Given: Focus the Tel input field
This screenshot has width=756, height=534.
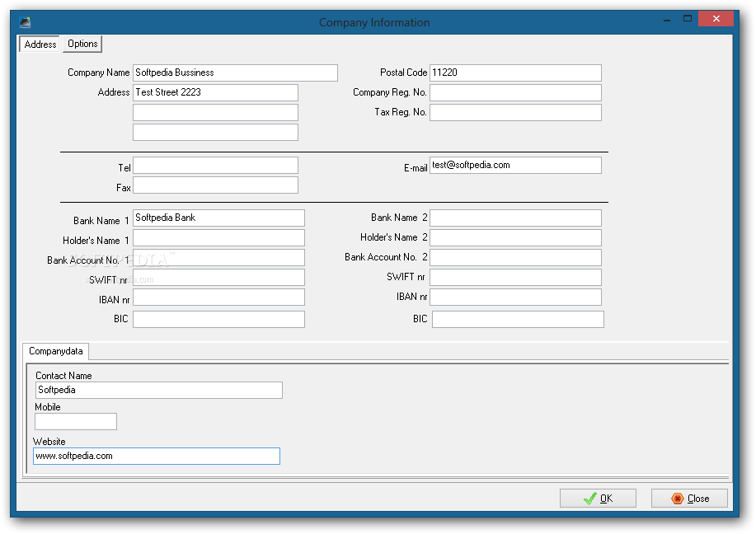Looking at the screenshot, I should pyautogui.click(x=215, y=166).
